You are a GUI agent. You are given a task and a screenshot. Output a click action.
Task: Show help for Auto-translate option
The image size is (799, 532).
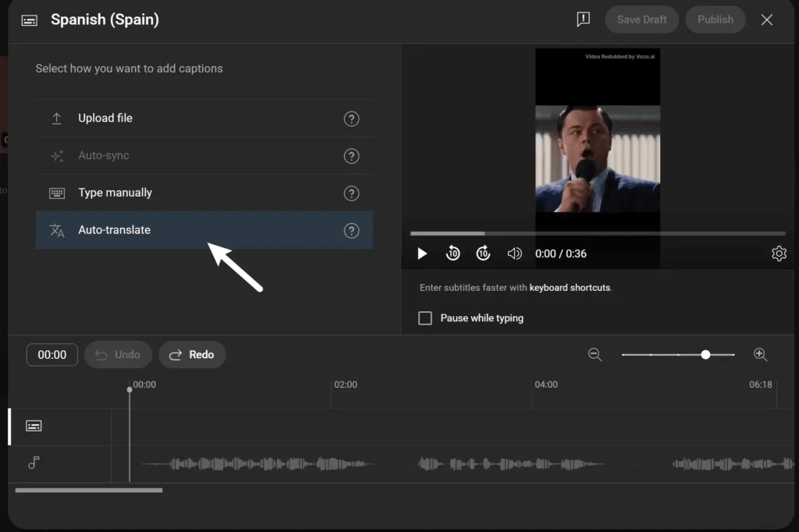pos(351,231)
